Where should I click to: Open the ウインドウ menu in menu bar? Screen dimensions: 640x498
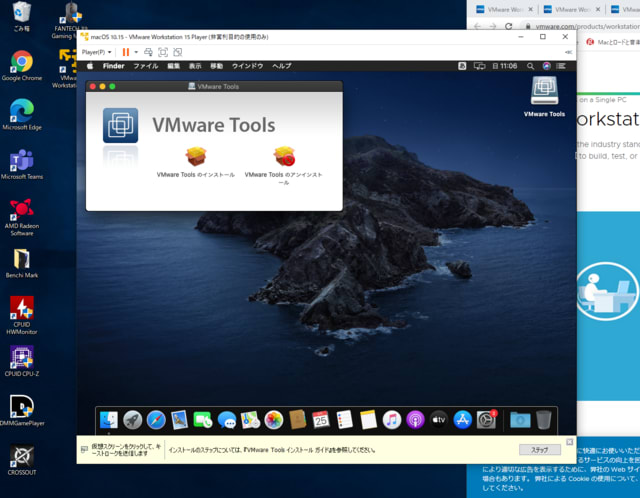tap(247, 66)
